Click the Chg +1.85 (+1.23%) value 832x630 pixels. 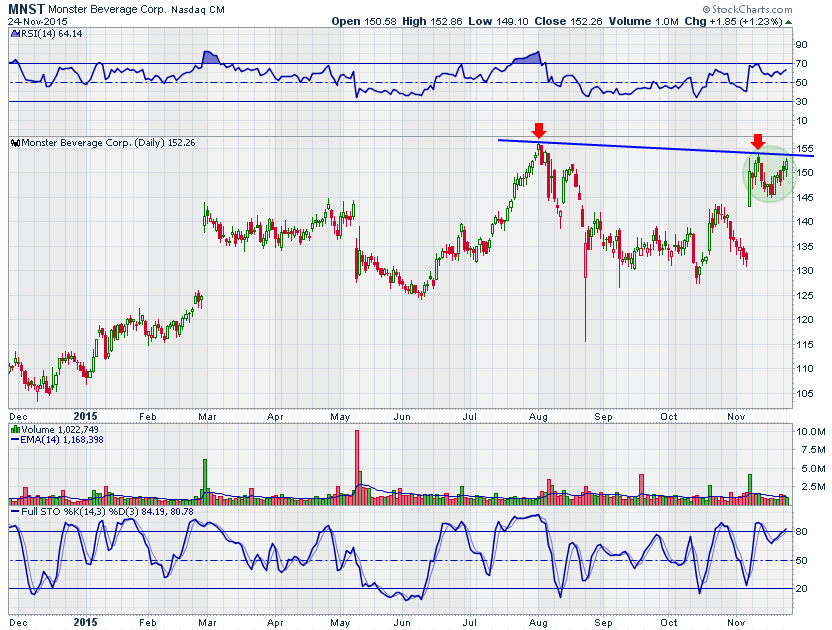745,22
